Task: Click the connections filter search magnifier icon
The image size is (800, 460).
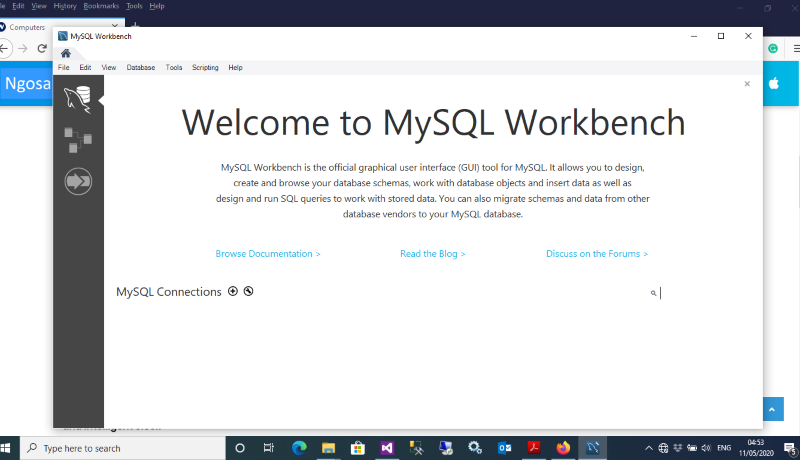Action: coord(653,293)
